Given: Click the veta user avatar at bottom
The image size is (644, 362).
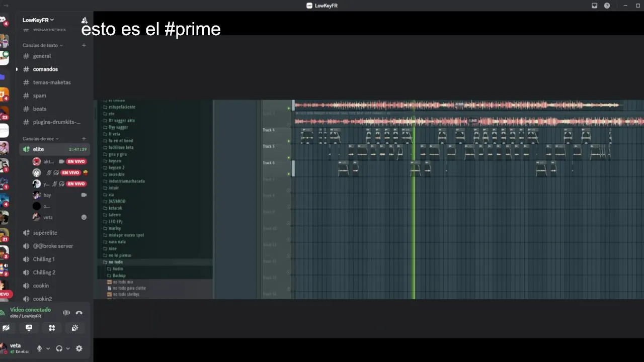Looking at the screenshot, I should coord(4,347).
